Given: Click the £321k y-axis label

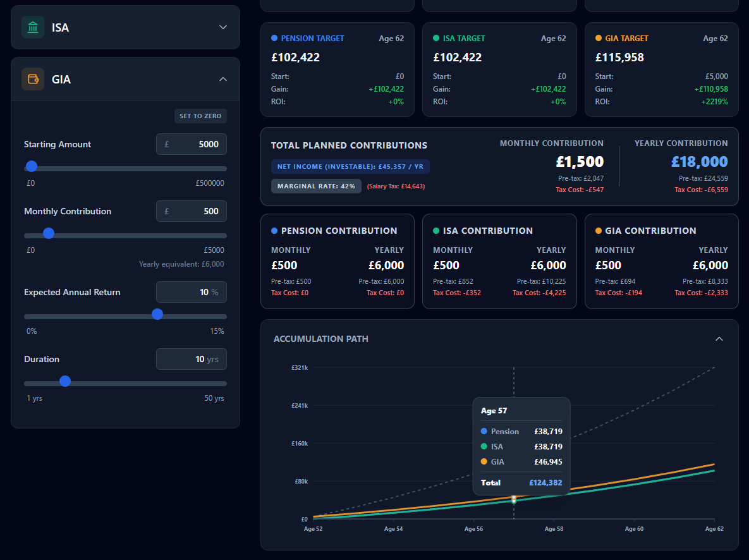Looking at the screenshot, I should (x=300, y=368).
